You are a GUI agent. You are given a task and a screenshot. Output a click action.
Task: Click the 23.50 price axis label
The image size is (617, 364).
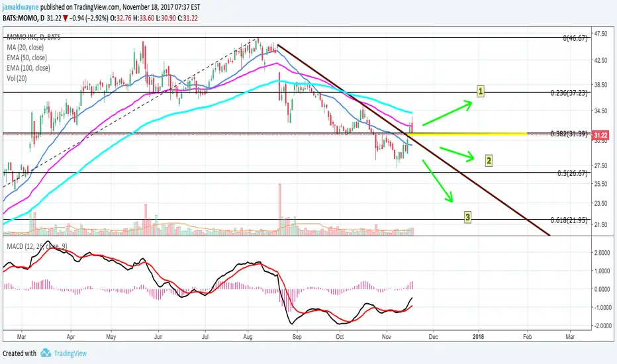[600, 203]
